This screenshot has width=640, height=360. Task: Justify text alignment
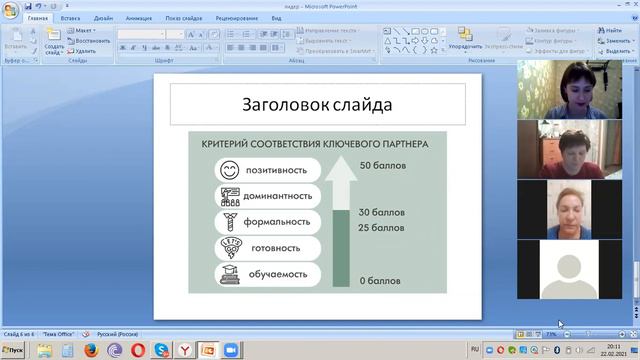pos(263,48)
